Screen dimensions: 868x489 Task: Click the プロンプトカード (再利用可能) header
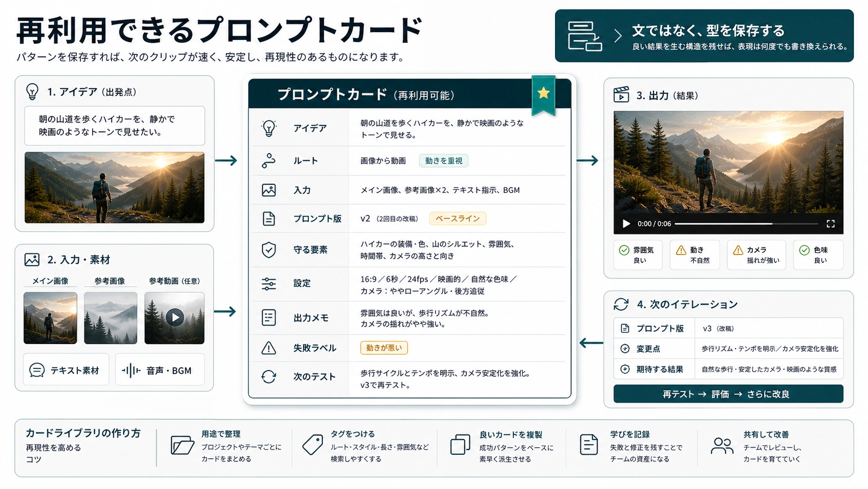pos(366,95)
